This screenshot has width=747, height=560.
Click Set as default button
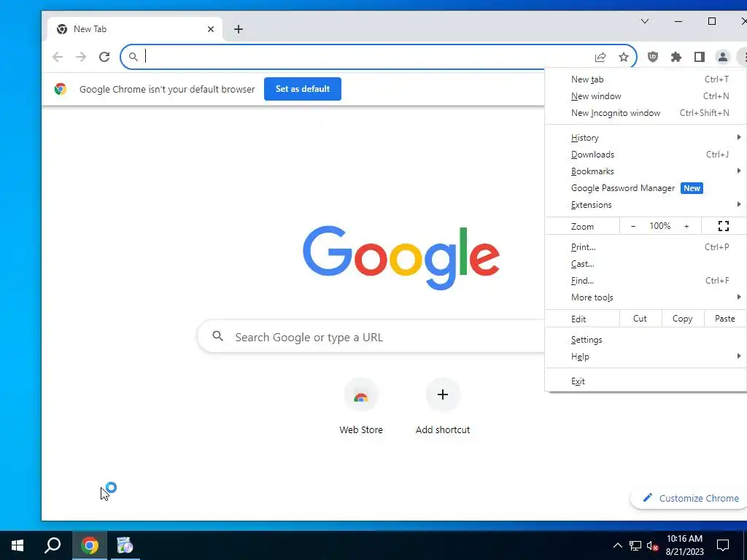click(x=303, y=89)
